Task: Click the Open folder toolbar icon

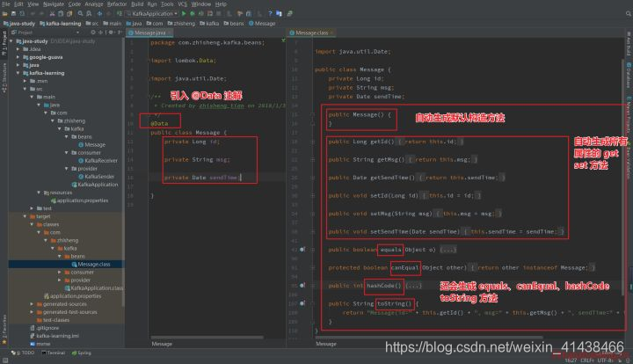Action: pyautogui.click(x=5, y=14)
